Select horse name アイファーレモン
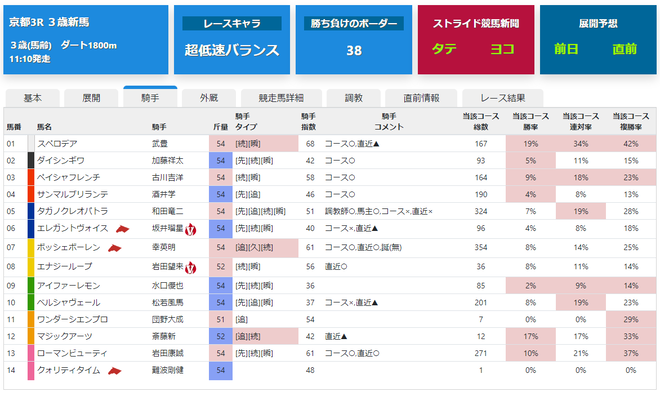Image resolution: width=660 pixels, height=396 pixels. (69, 286)
